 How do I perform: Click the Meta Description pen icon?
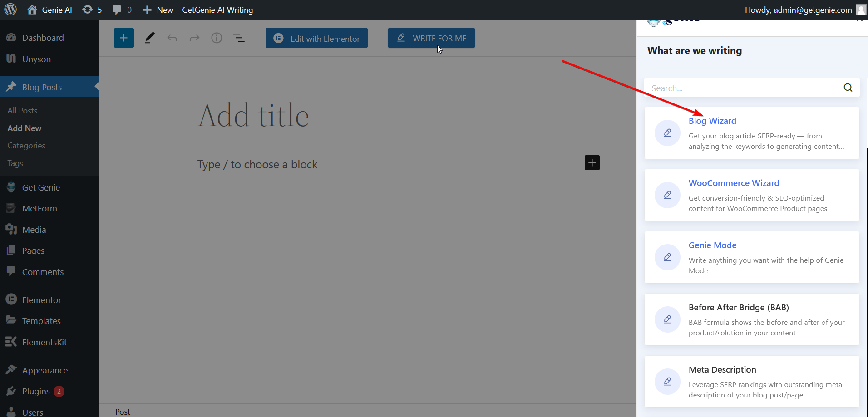click(667, 382)
